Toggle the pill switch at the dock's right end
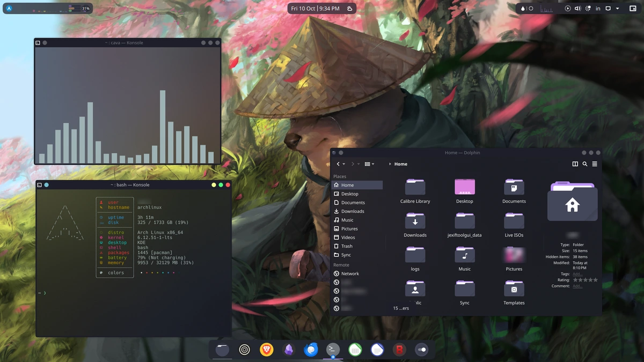Image resolution: width=644 pixels, height=362 pixels. [x=422, y=350]
